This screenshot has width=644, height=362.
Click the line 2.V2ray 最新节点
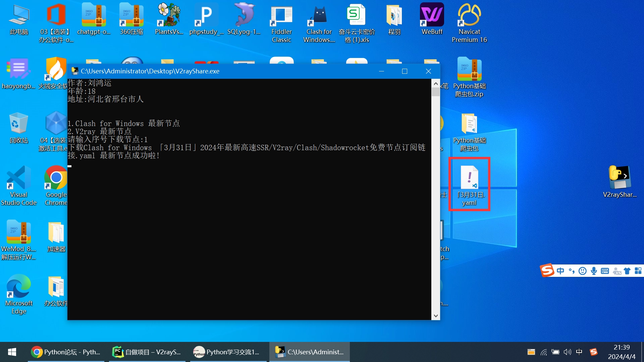[100, 131]
